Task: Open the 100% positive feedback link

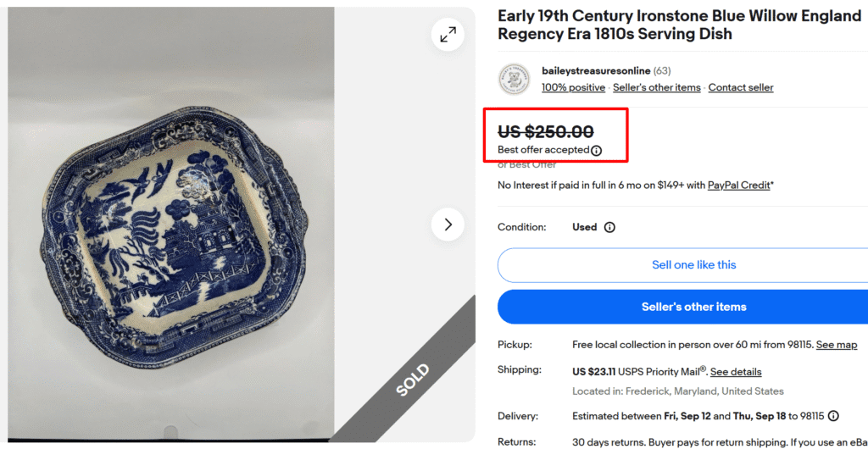Action: tap(573, 87)
